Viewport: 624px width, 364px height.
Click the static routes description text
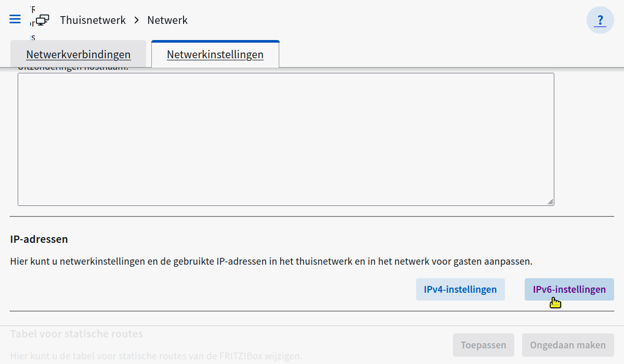click(x=156, y=357)
